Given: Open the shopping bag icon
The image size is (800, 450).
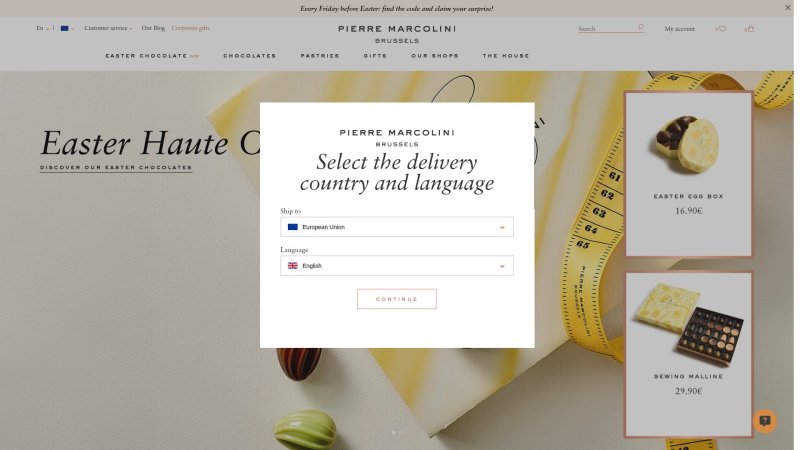Looking at the screenshot, I should click(751, 29).
